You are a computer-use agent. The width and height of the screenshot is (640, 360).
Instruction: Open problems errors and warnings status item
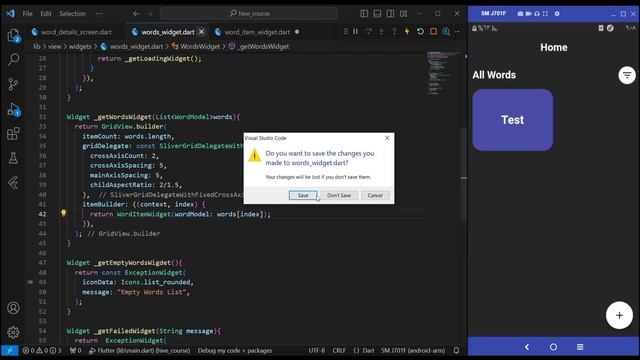tap(42, 350)
